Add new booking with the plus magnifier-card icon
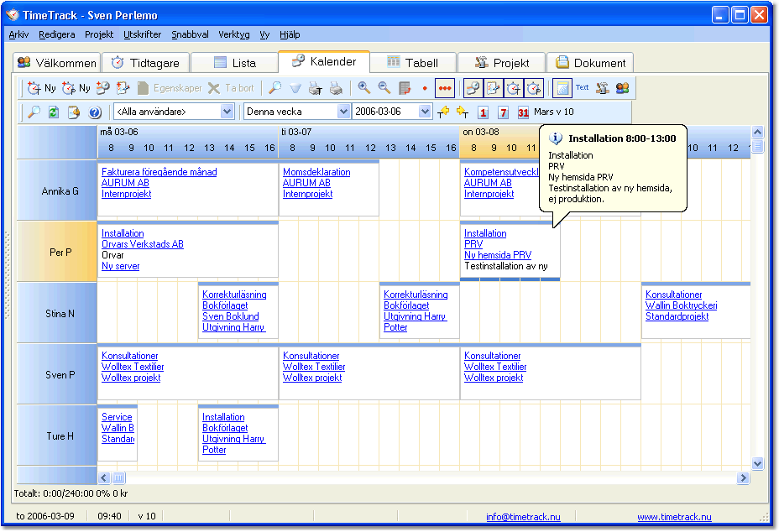Image resolution: width=779 pixels, height=532 pixels. [x=103, y=88]
